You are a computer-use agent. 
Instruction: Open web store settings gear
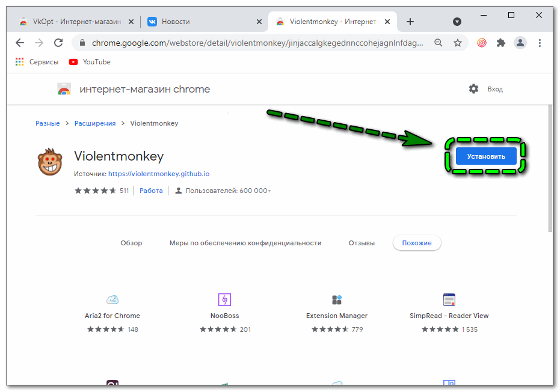[x=473, y=89]
